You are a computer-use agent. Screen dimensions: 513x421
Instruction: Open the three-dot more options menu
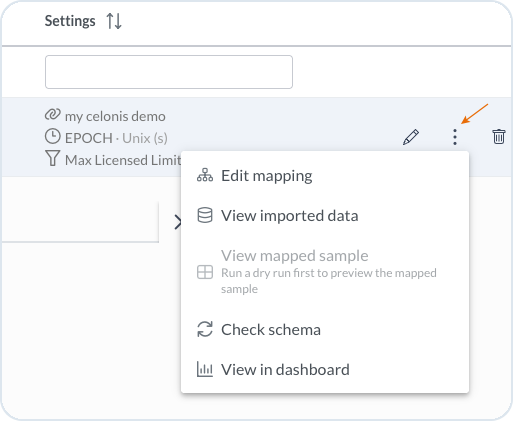[x=455, y=137]
